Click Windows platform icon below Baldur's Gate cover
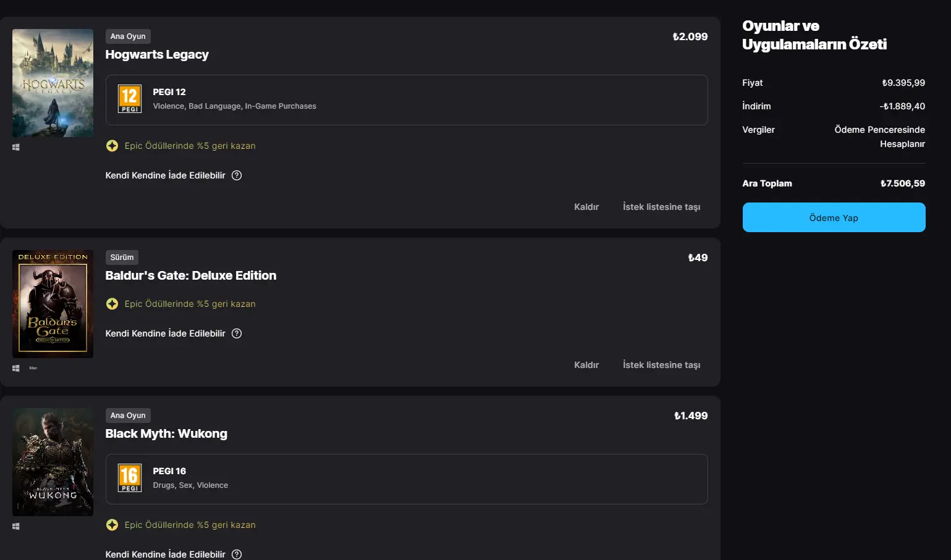This screenshot has height=560, width=951. [x=16, y=368]
